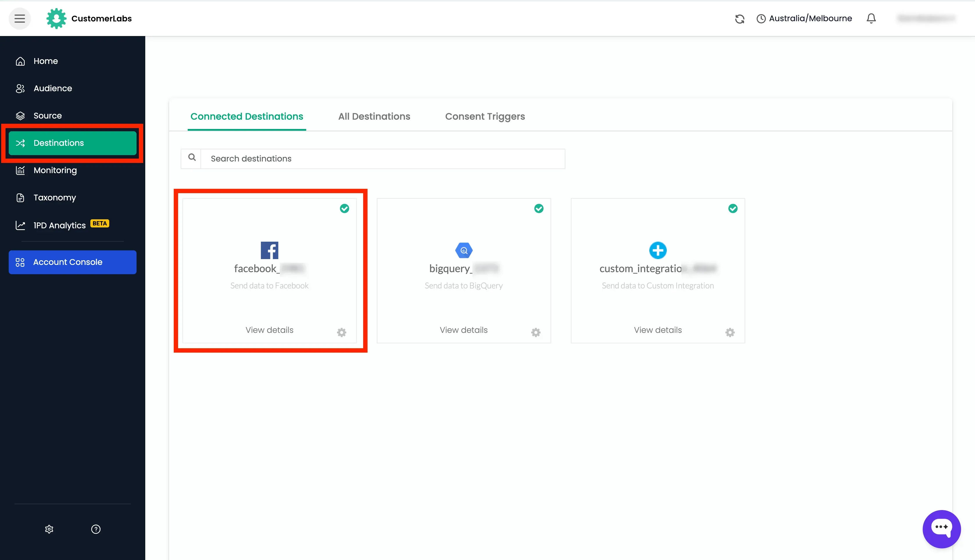Screen dimensions: 975x560
Task: View details of custom integration
Action: 658,330
